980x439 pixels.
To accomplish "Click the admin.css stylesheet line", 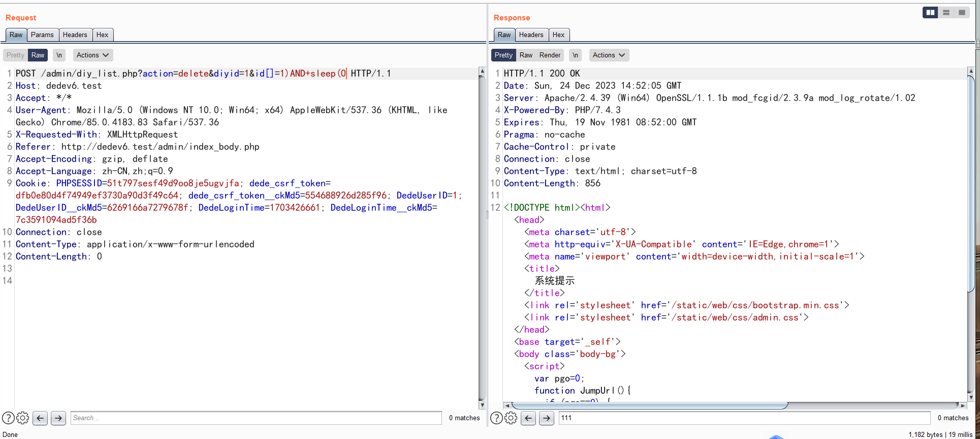I will coord(667,318).
